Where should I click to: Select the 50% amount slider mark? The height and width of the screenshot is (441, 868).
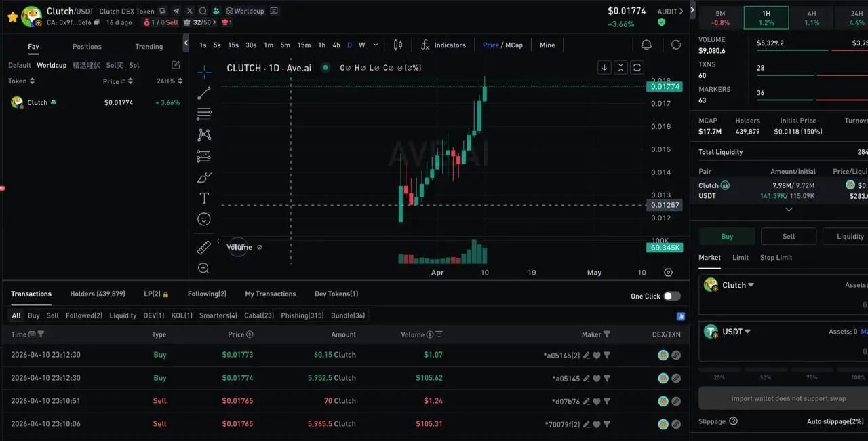(766, 377)
